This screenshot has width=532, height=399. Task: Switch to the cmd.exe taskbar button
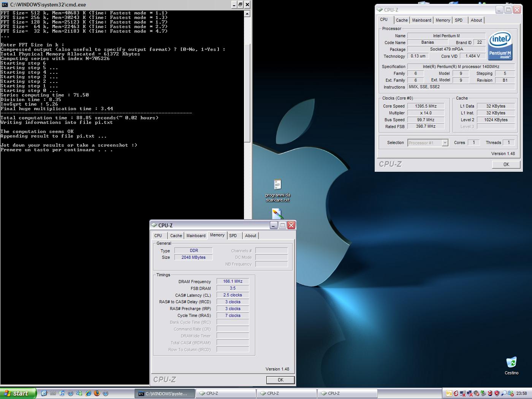point(165,393)
